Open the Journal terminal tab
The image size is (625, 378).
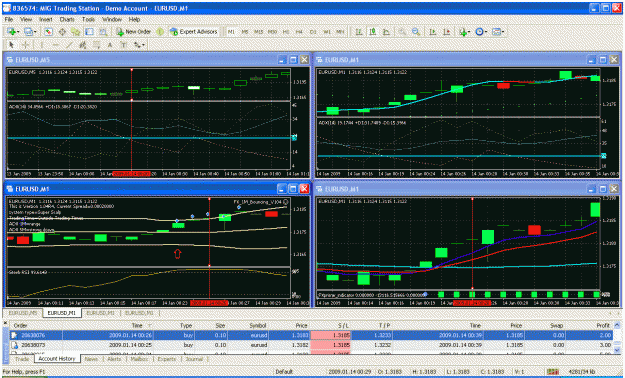tap(195, 359)
